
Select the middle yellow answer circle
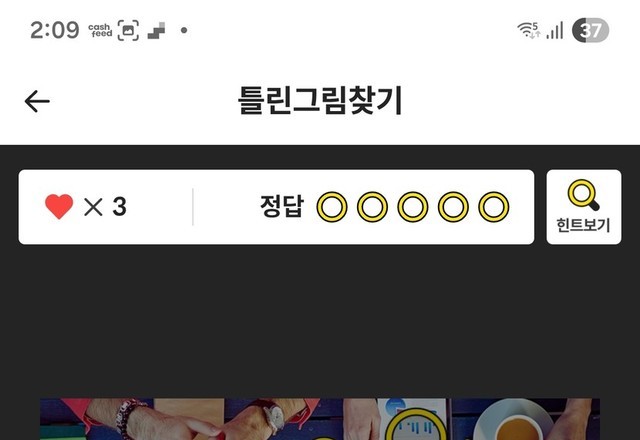pyautogui.click(x=413, y=207)
